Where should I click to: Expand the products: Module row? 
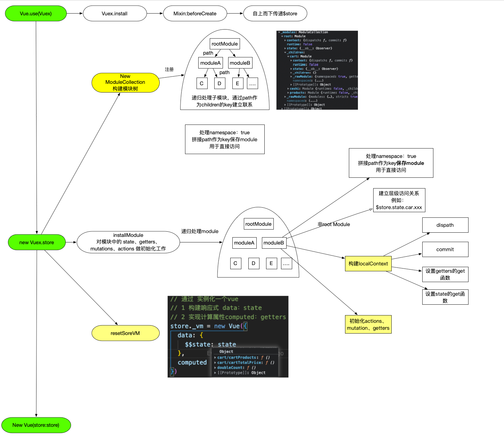(288, 93)
